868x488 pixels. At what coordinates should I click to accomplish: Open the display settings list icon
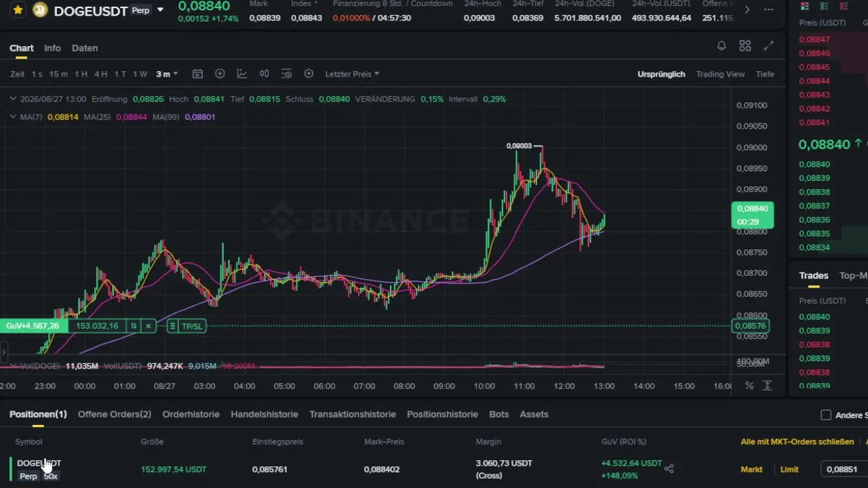(x=286, y=74)
